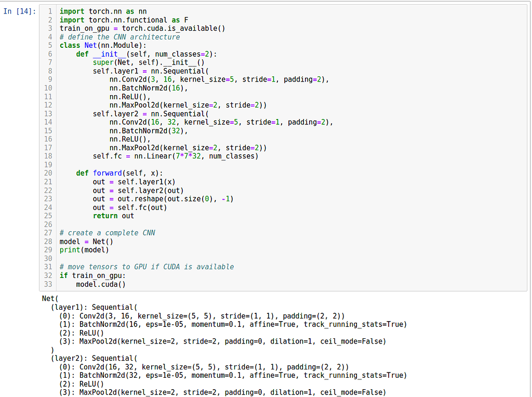This screenshot has width=532, height=397.
Task: Click the "nn.Conv2d(3, 16, kernel_size=5" code line
Action: [219, 80]
